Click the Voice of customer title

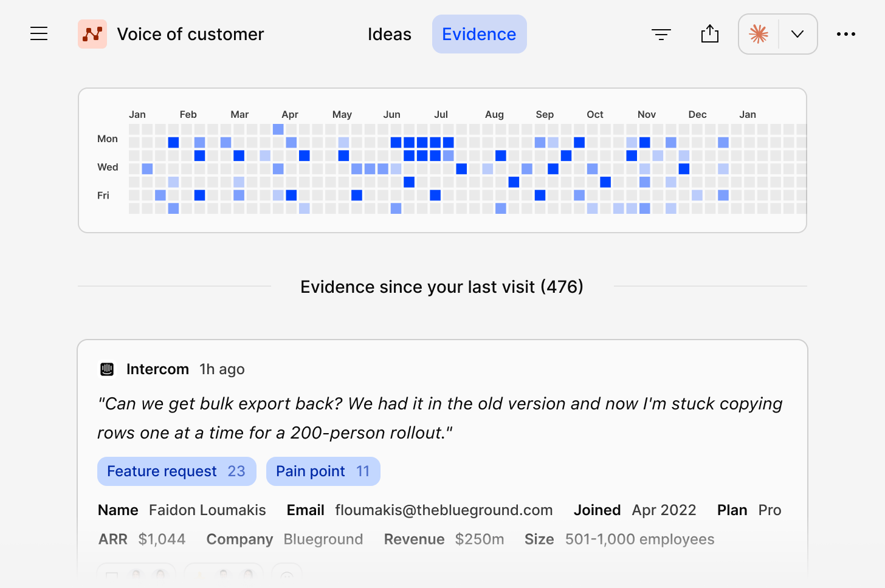click(x=191, y=34)
